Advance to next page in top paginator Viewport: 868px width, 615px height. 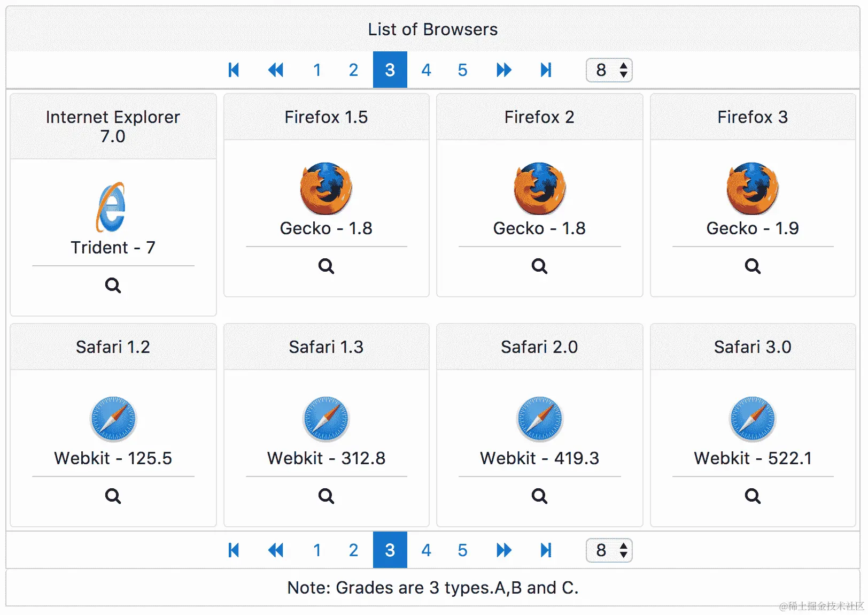[504, 70]
